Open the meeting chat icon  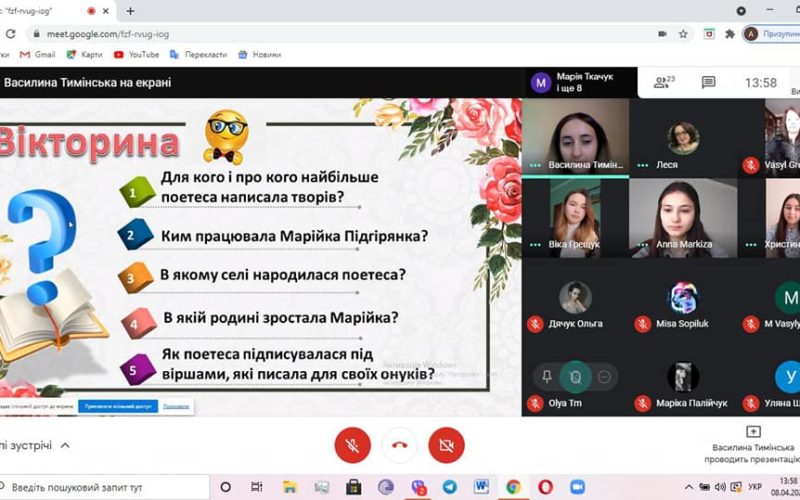pos(708,83)
